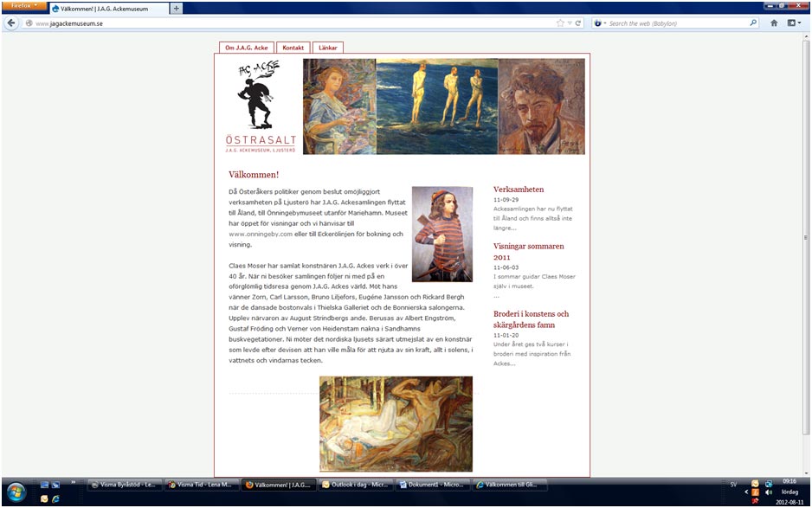The width and height of the screenshot is (812, 508).
Task: Open a new tab with the plus button
Action: tap(176, 9)
